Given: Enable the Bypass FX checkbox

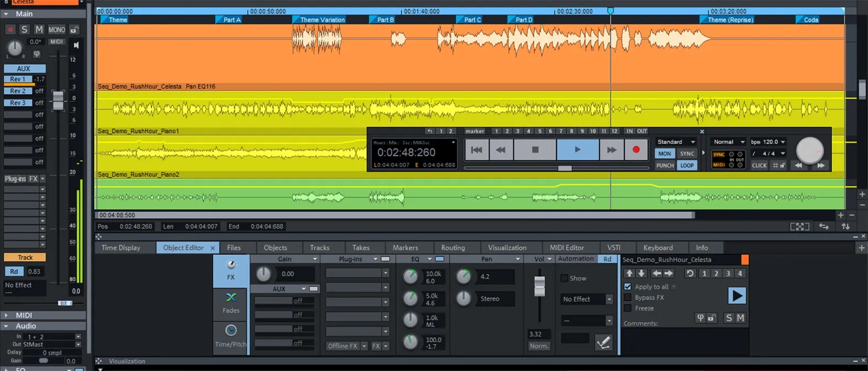Looking at the screenshot, I should pos(627,297).
